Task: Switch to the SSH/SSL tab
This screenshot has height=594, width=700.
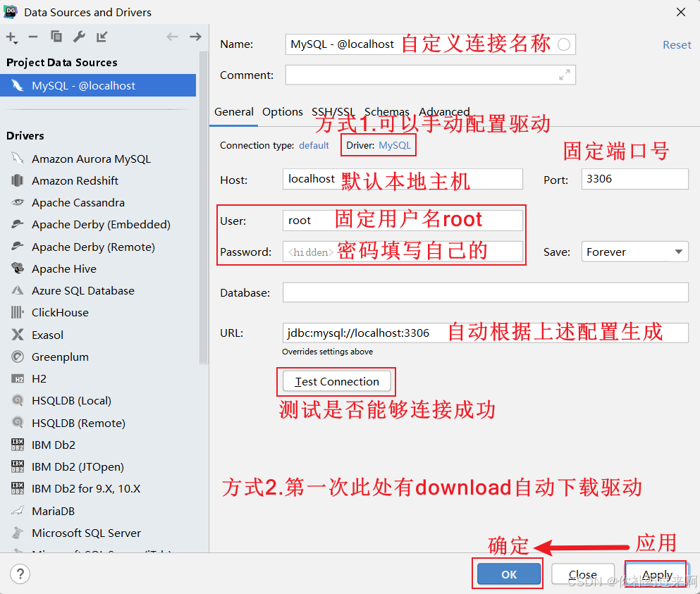Action: [333, 111]
